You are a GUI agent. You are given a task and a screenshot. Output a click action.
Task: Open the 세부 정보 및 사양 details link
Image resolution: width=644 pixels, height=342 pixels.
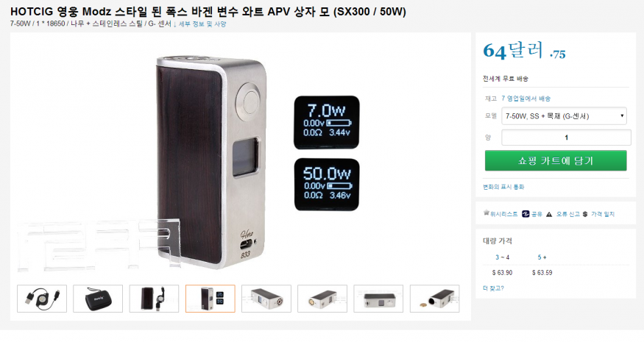pos(202,24)
